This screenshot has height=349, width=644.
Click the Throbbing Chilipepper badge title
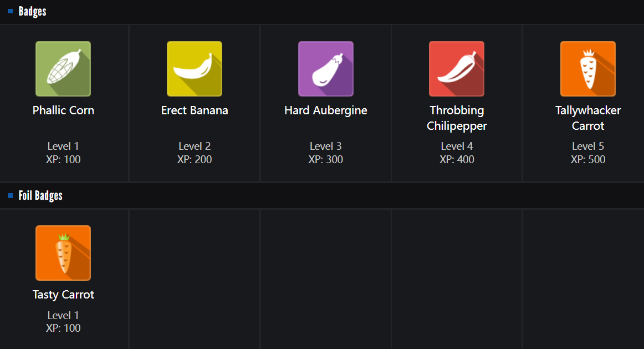point(457,118)
